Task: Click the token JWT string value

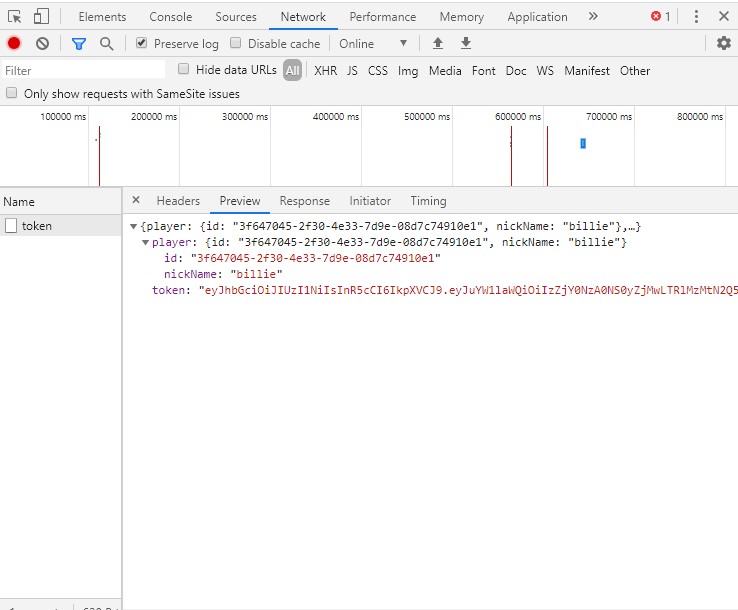Action: [x=468, y=290]
